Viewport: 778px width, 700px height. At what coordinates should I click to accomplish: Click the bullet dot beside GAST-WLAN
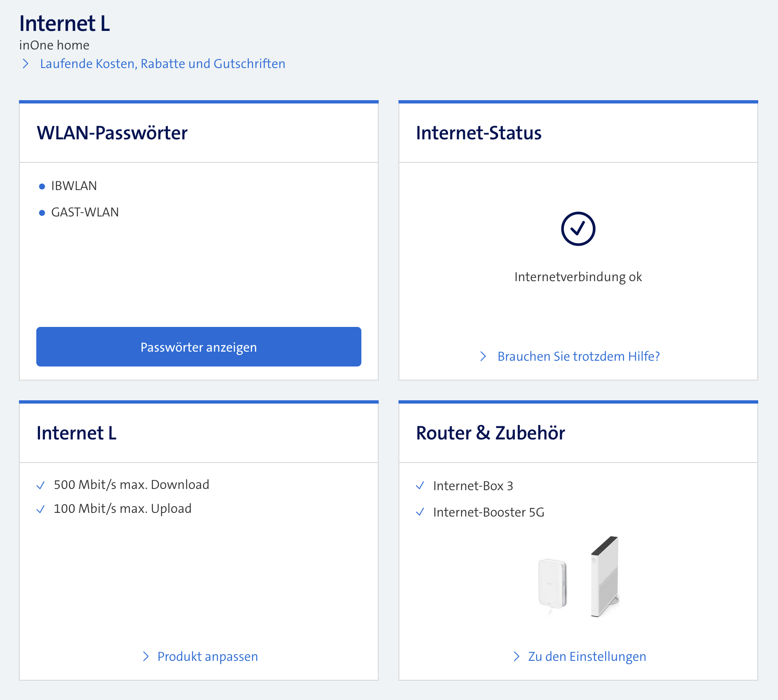[42, 213]
